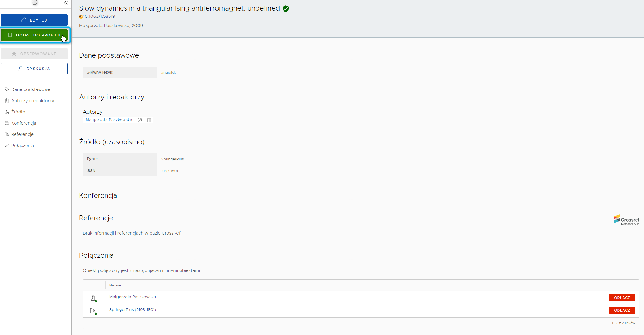Screen dimensions: 644x335
Task: Click Dodaj do profilu button
Action: (x=34, y=35)
